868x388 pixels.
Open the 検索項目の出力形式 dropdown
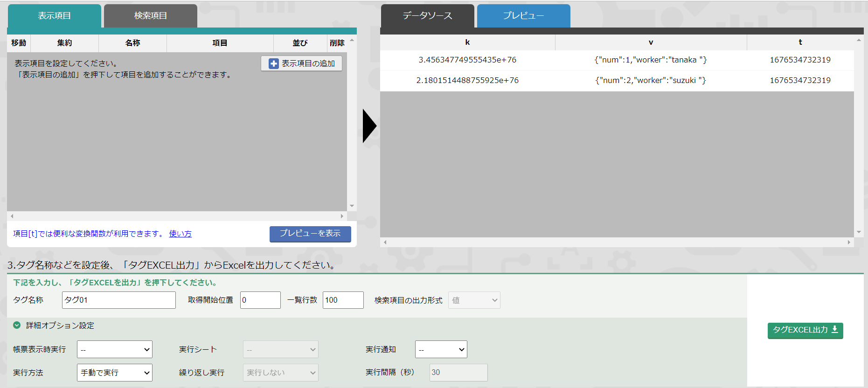474,300
